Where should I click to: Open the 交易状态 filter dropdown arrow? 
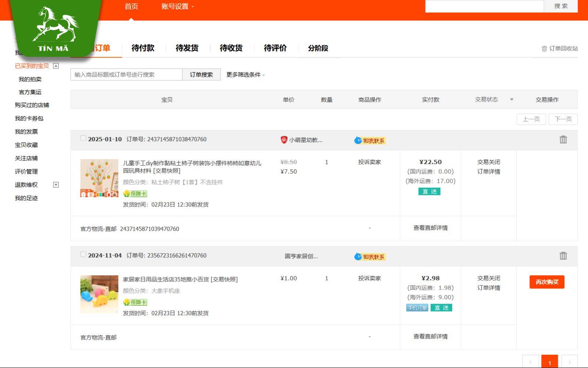(x=512, y=99)
